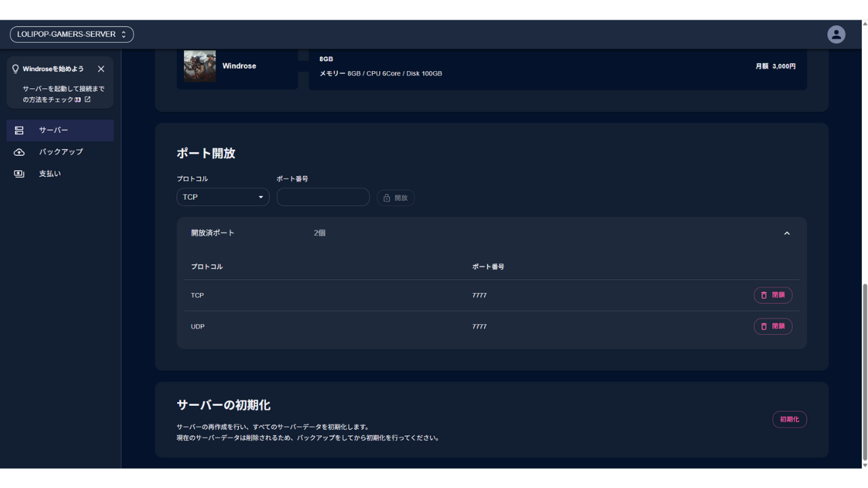Click the メモリー 8GB / CPU 6Core spec text
This screenshot has height=488, width=868.
pos(381,73)
